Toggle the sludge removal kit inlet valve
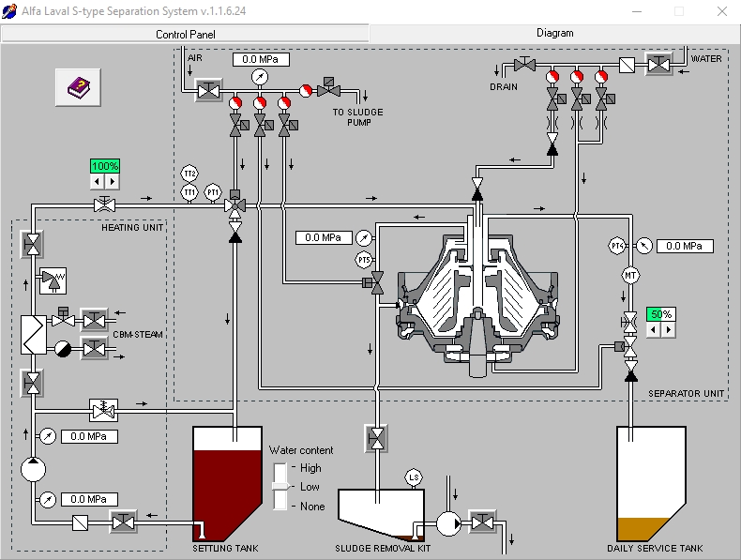 (x=377, y=439)
